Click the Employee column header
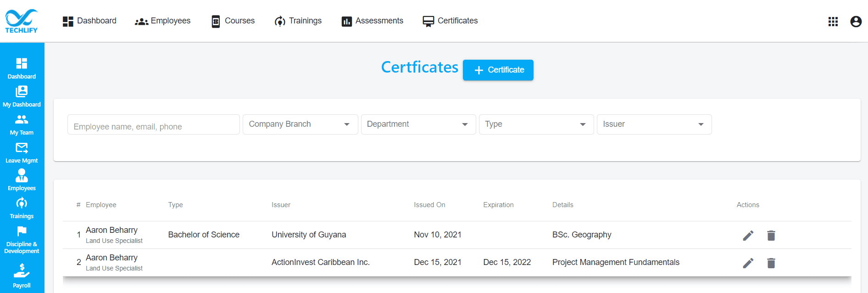This screenshot has height=293, width=868. [101, 205]
